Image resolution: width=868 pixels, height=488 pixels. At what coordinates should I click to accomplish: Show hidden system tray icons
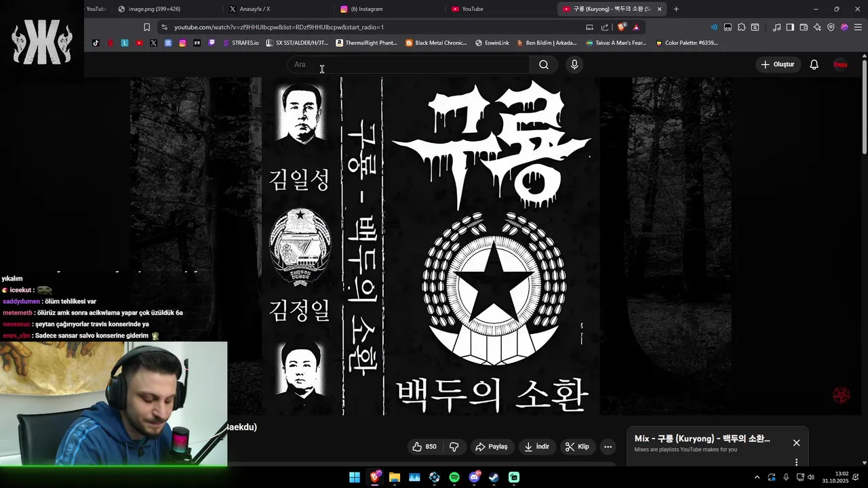[757, 477]
